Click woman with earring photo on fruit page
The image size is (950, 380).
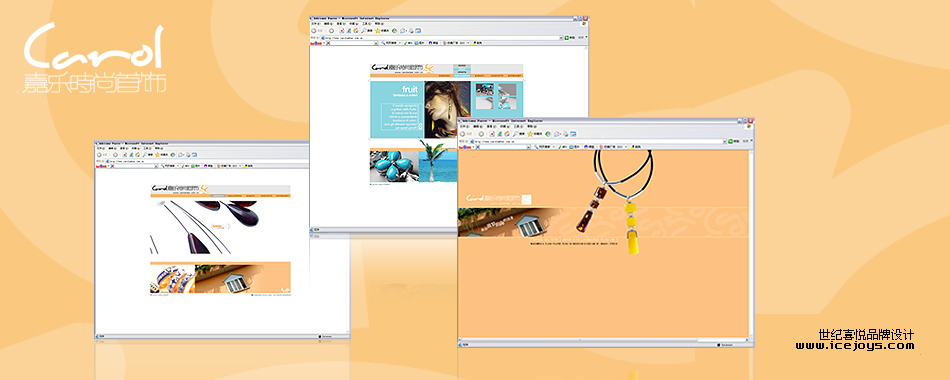447,110
